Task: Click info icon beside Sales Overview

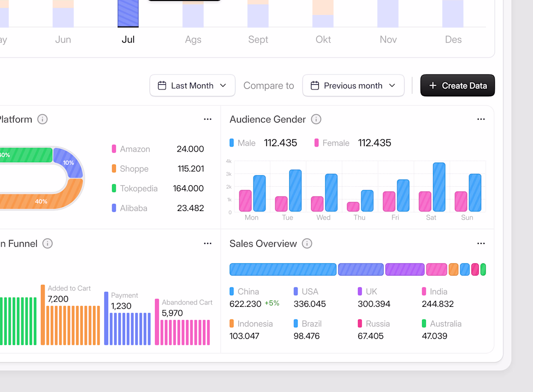Action: click(x=307, y=244)
